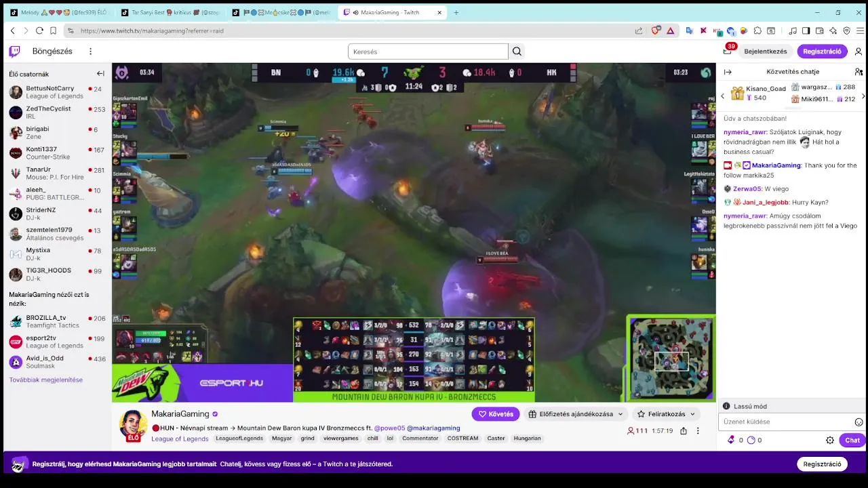The height and width of the screenshot is (488, 868).
Task: Click the channel points icon
Action: [x=751, y=440]
